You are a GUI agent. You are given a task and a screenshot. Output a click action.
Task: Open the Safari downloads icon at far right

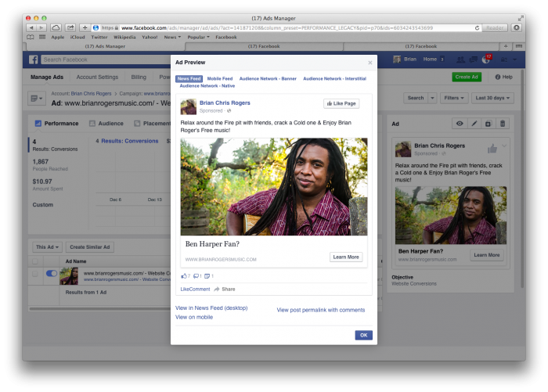[517, 27]
